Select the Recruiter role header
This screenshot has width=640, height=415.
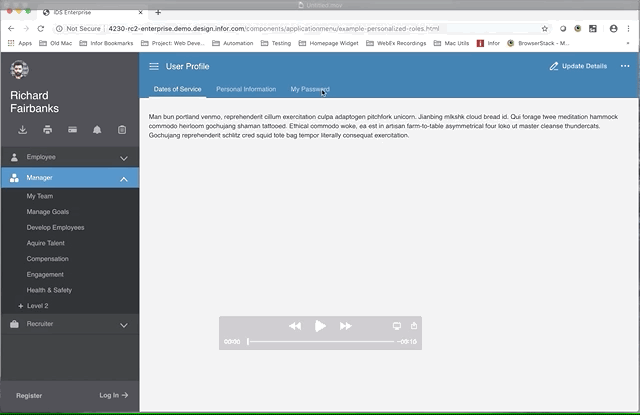70,324
